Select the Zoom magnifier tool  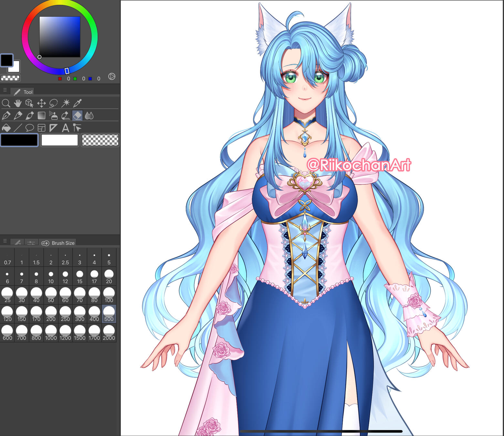pos(6,103)
